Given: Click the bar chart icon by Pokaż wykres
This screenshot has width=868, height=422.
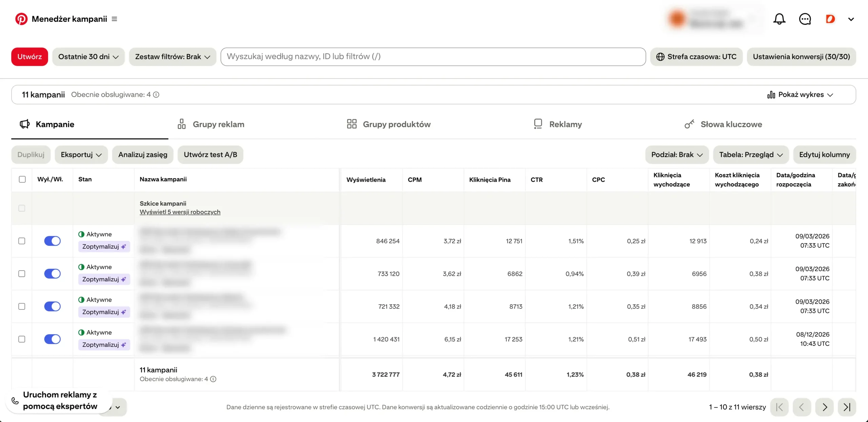Looking at the screenshot, I should (x=771, y=95).
